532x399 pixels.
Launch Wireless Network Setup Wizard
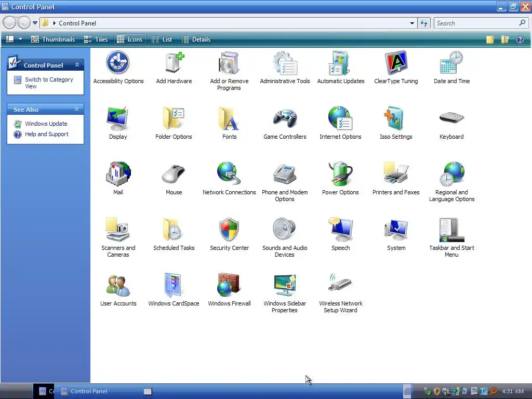[x=341, y=293]
